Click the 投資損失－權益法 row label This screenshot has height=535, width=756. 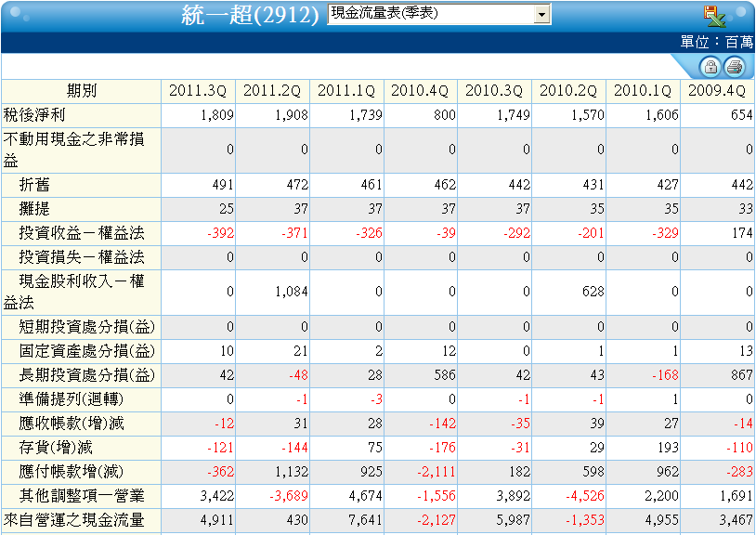(x=82, y=257)
